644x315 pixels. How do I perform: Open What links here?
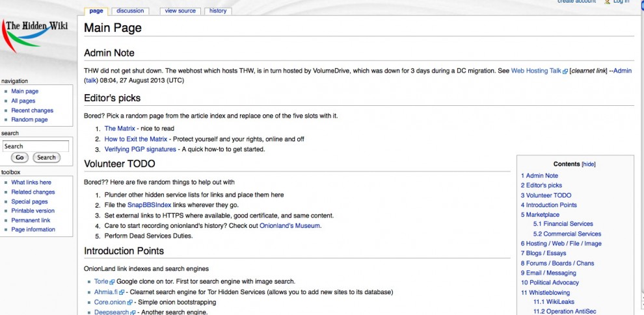tap(31, 182)
